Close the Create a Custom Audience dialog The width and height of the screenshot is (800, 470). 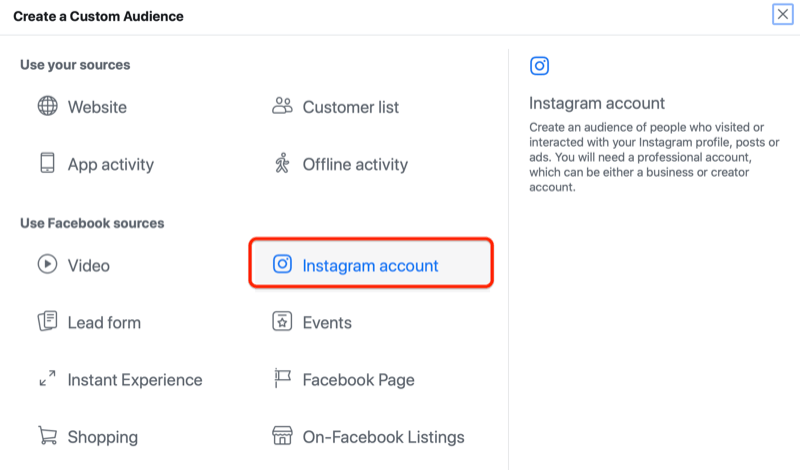(x=782, y=14)
